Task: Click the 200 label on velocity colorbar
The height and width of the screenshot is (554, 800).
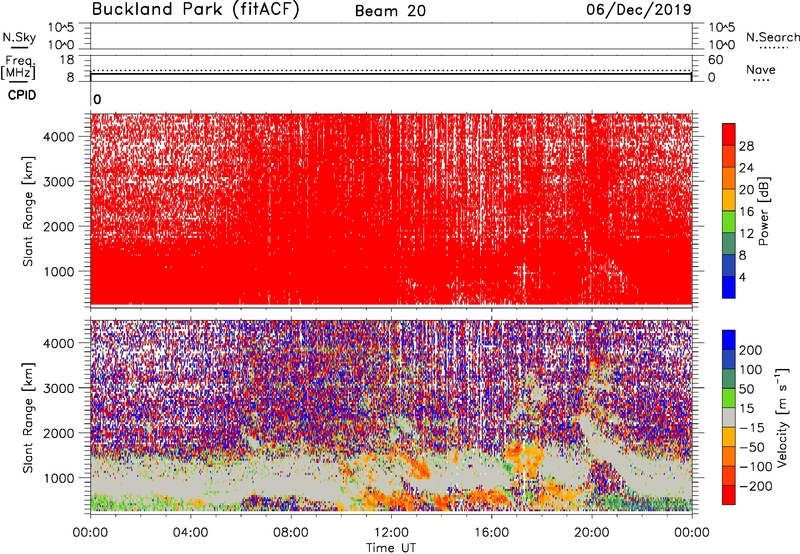Action: click(x=751, y=350)
